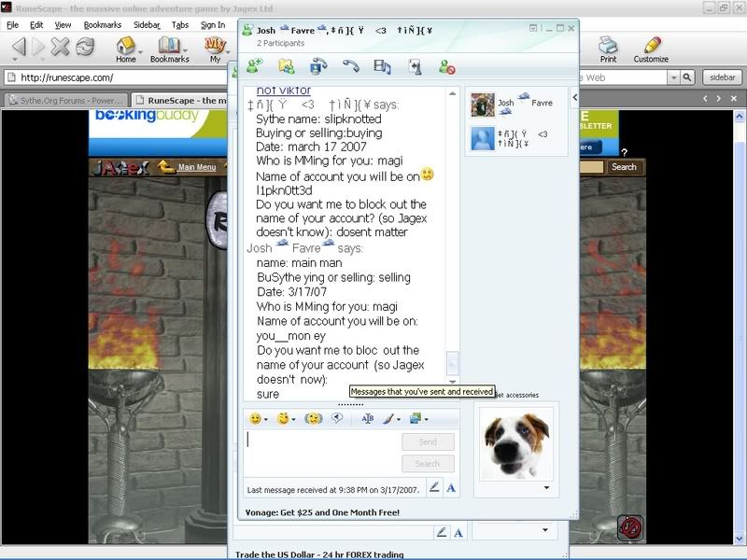Open the Tabs menu
The width and height of the screenshot is (747, 560).
click(180, 25)
